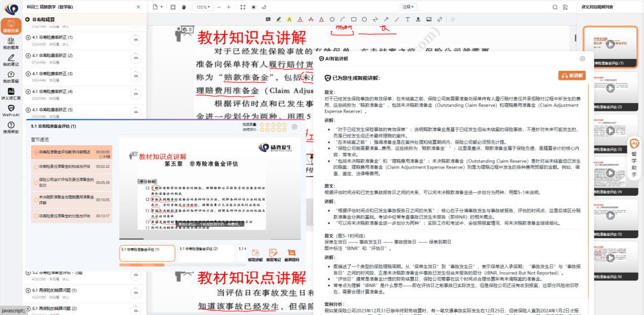
Task: Click the 截屏提问 screenshot question icon
Action: pos(292,255)
